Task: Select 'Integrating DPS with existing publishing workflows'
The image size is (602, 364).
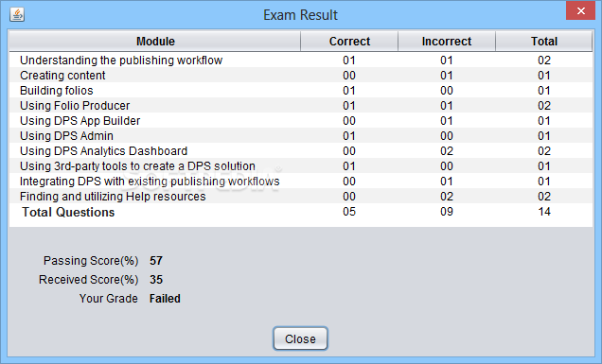Action: point(301,181)
